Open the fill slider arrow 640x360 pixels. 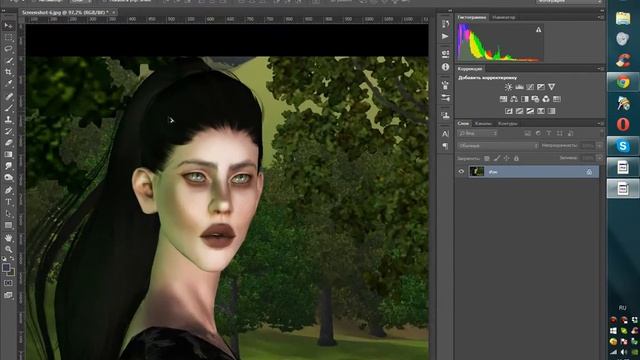point(600,158)
